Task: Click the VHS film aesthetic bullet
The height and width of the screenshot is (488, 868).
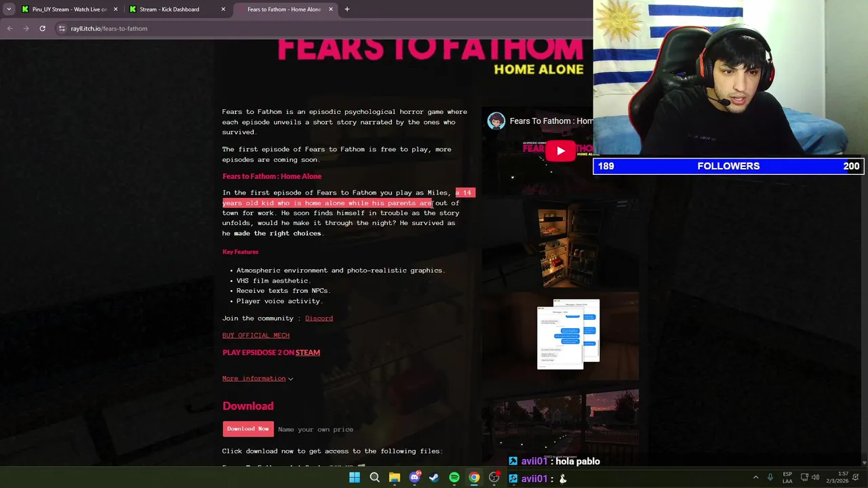Action: click(273, 281)
